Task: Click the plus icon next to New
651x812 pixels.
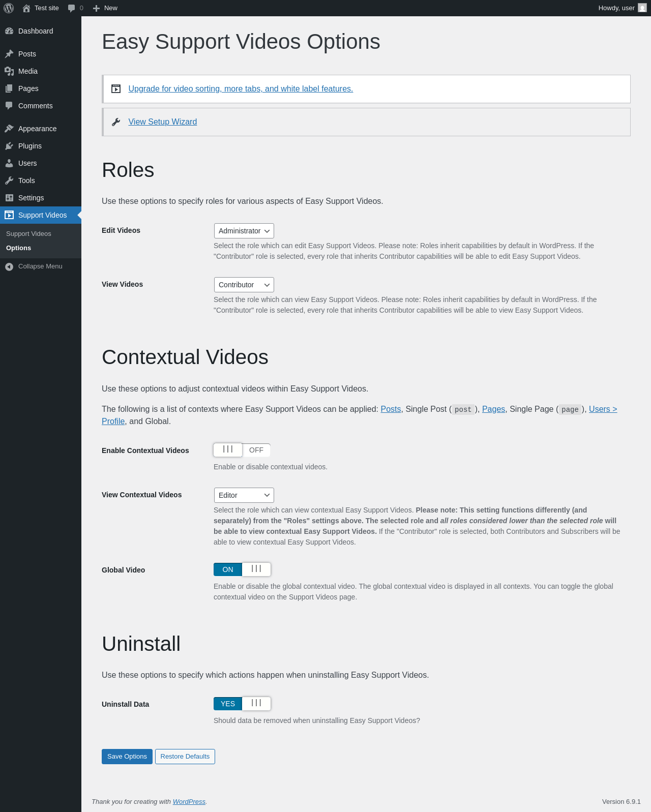Action: coord(96,8)
